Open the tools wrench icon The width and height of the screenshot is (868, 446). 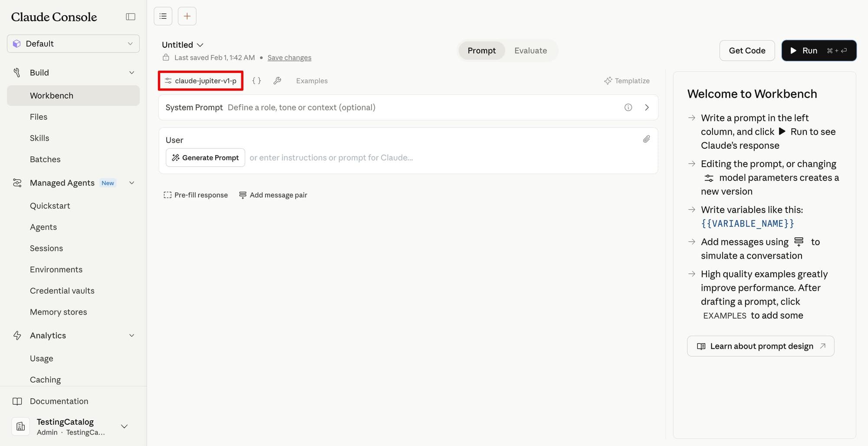277,81
